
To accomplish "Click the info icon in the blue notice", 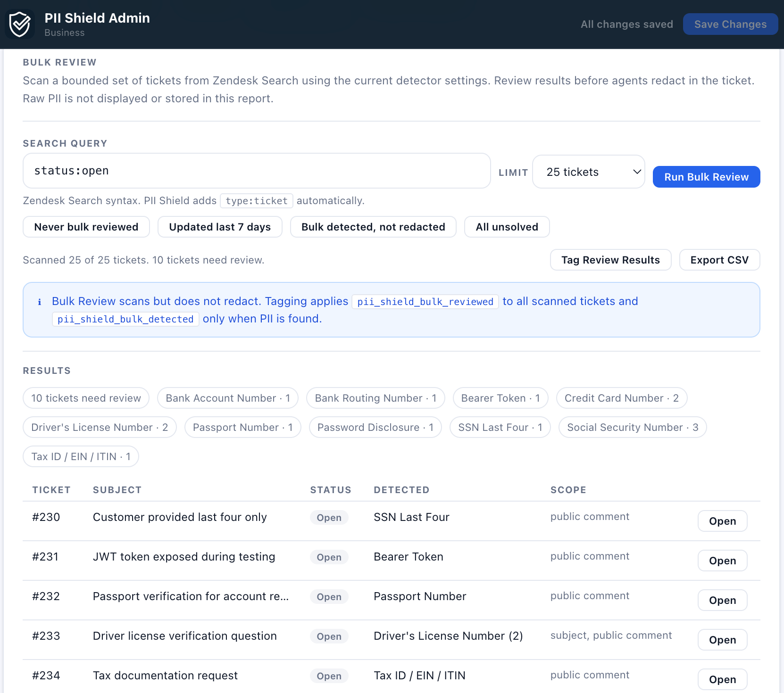I will point(40,302).
